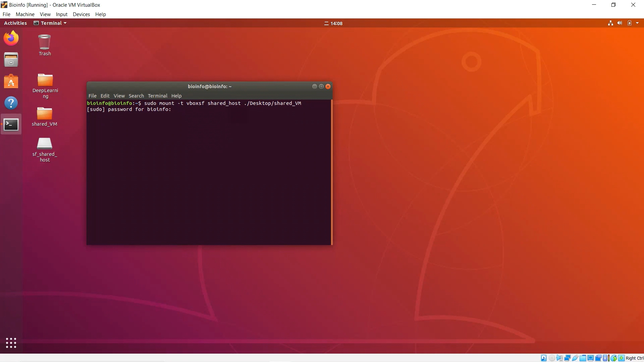The height and width of the screenshot is (362, 644).
Task: Open the VirtualBox Devices menu
Action: pyautogui.click(x=81, y=14)
